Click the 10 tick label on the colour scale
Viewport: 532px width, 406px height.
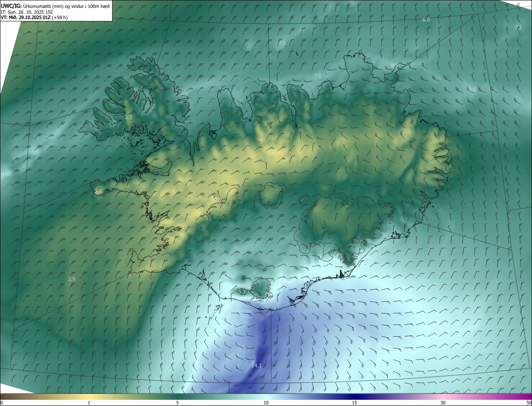266,403
